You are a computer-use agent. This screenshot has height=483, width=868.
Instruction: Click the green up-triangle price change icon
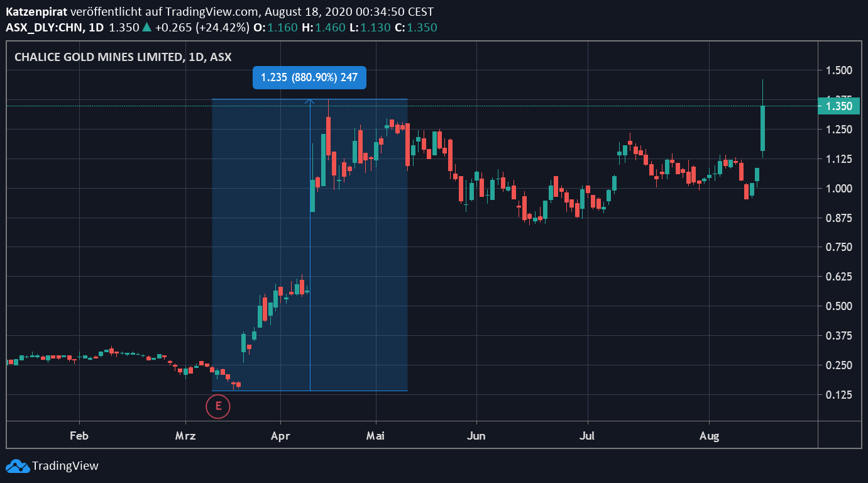coord(146,27)
